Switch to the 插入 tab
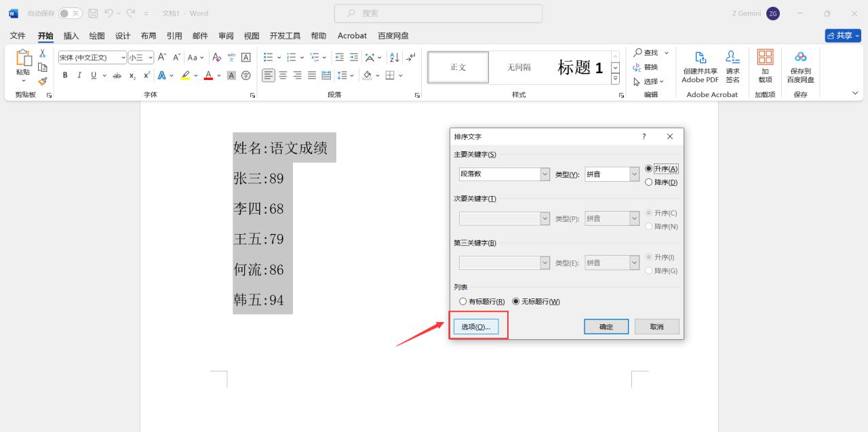 pyautogui.click(x=71, y=35)
